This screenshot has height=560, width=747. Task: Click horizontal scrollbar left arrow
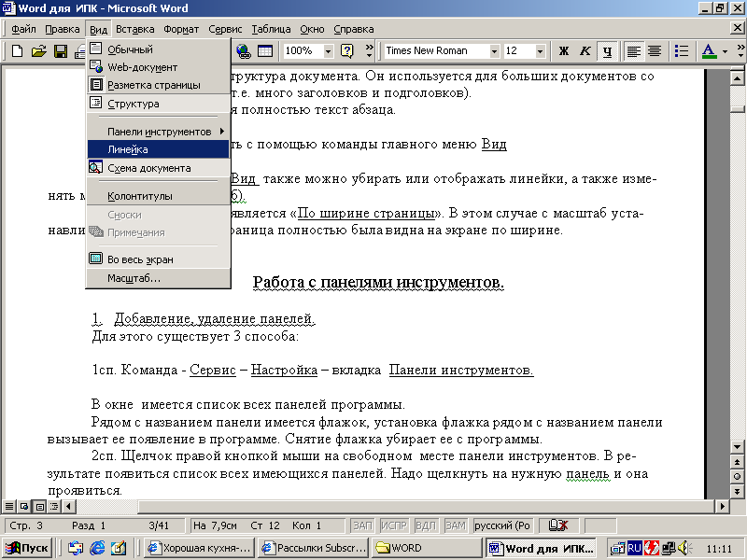(68, 506)
